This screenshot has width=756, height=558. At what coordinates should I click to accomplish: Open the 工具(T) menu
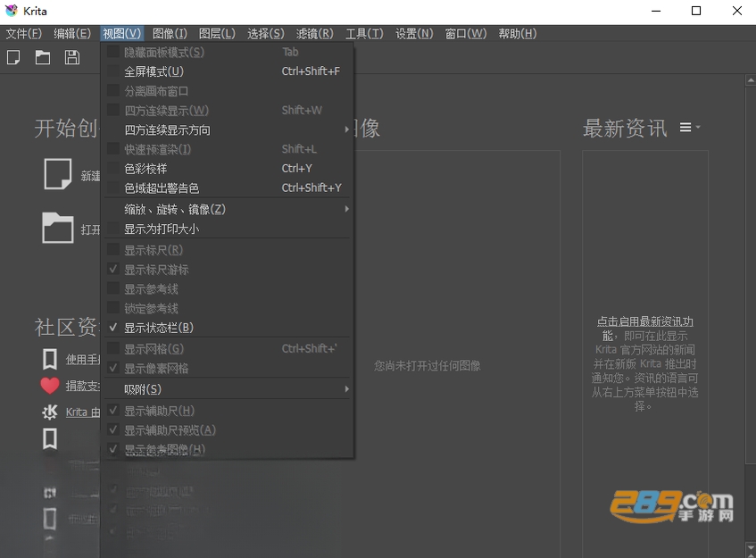(364, 34)
